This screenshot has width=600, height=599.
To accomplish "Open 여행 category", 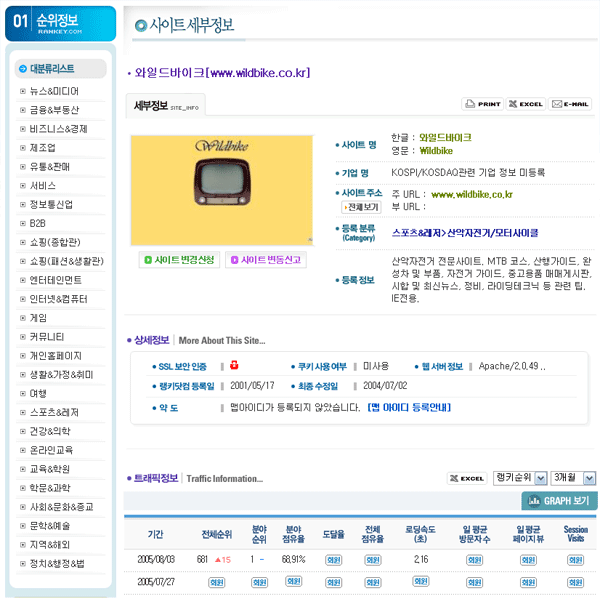I will pyautogui.click(x=38, y=393).
